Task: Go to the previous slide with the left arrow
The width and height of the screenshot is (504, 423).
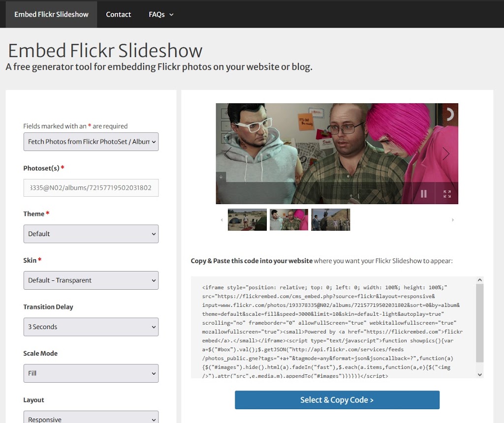Action: pos(228,153)
